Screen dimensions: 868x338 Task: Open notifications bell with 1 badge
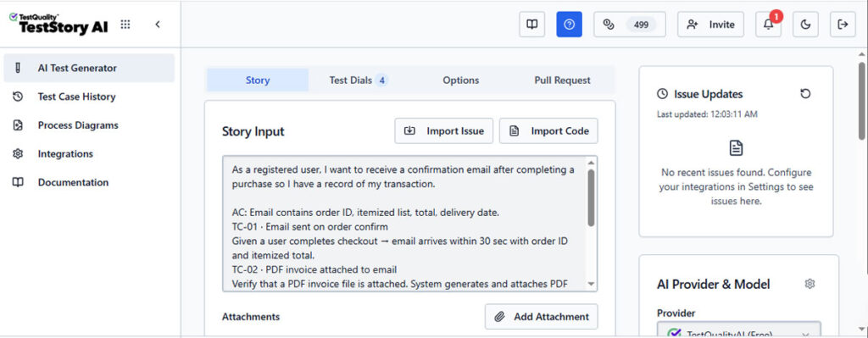pyautogui.click(x=768, y=25)
